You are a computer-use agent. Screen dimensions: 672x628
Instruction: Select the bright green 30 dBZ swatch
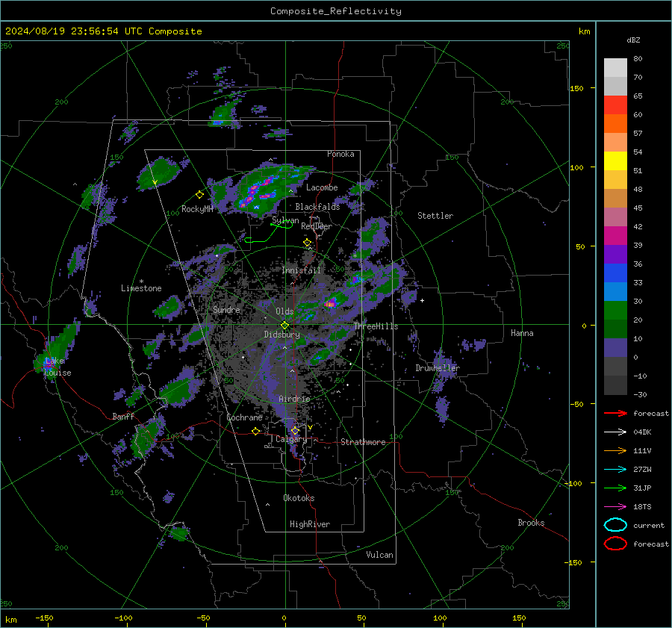pyautogui.click(x=615, y=310)
